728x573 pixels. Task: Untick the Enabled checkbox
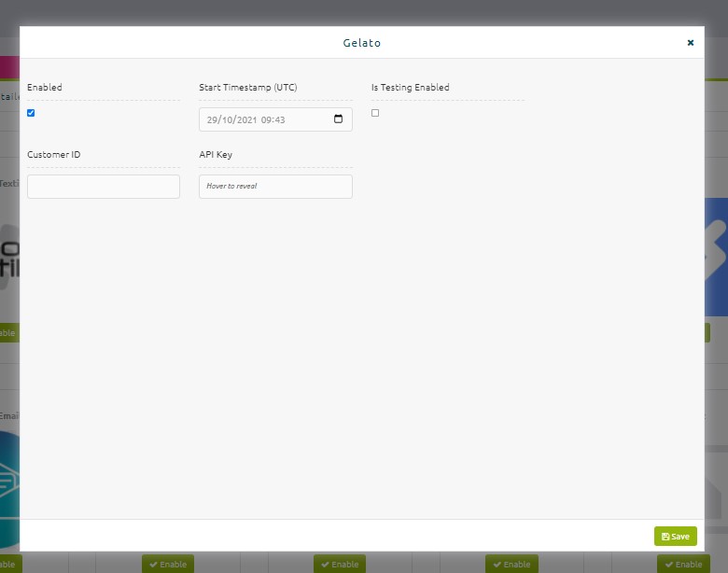pyautogui.click(x=31, y=113)
